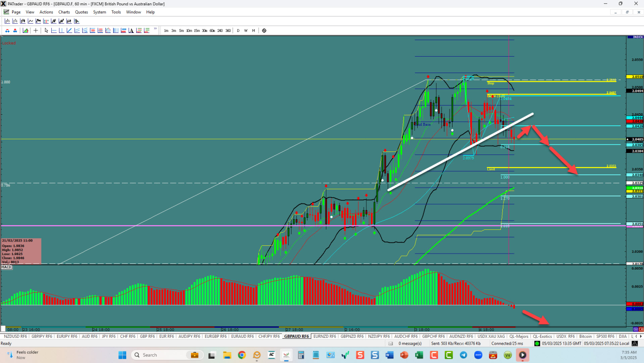Screen dimensions: 644x363
Task: Click the yellow 2.0519 price label
Action: point(634,76)
